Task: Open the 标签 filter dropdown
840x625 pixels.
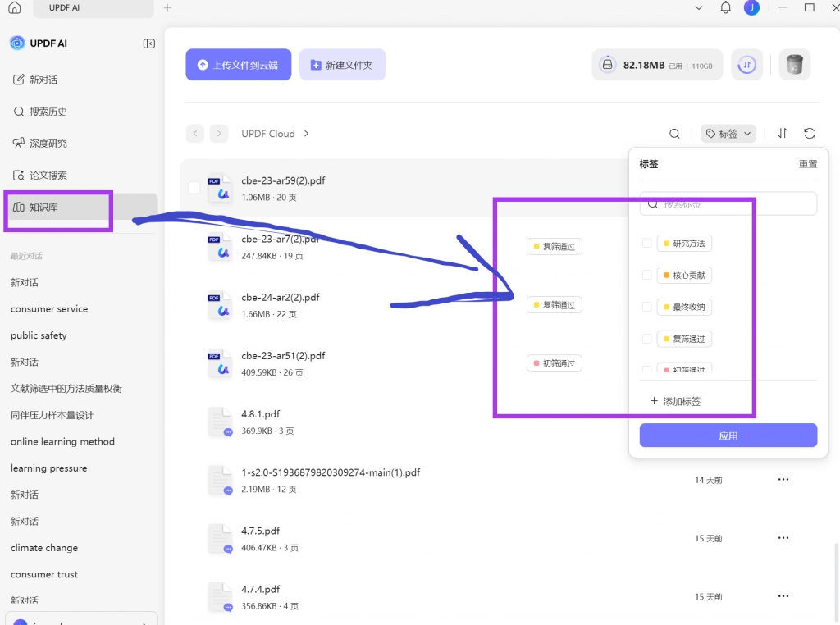Action: pos(728,134)
